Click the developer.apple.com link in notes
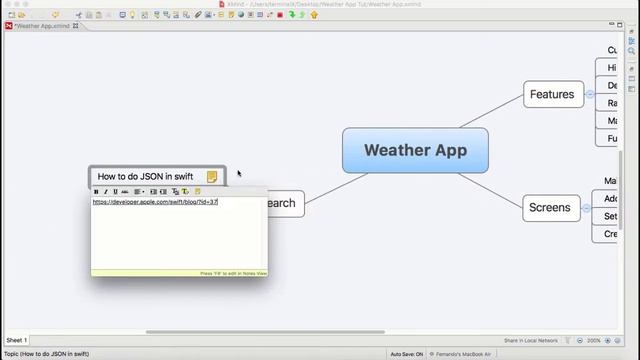 pos(155,202)
